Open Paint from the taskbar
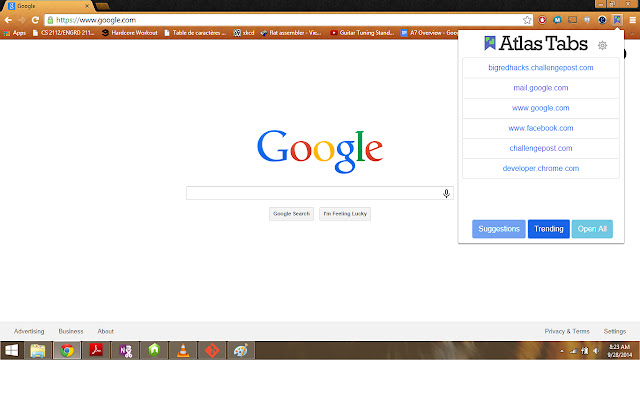 coord(241,350)
